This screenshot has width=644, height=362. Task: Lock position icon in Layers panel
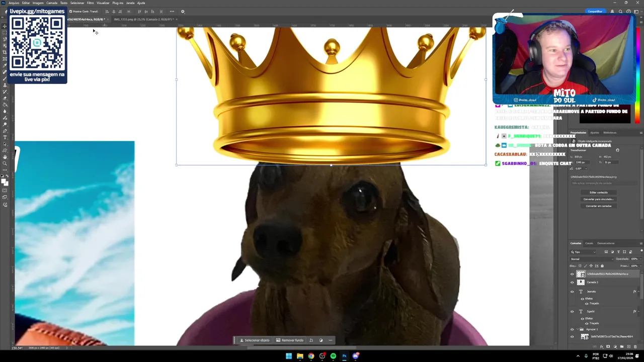pyautogui.click(x=591, y=265)
